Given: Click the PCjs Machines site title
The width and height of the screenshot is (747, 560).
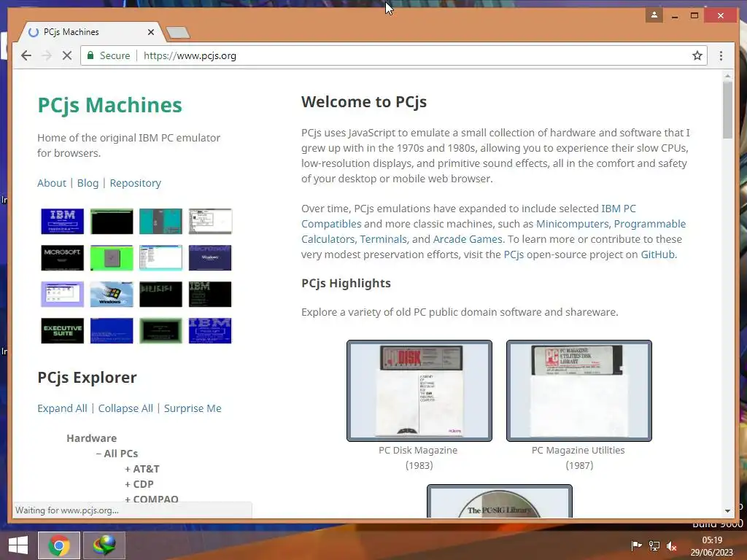Looking at the screenshot, I should coord(109,105).
